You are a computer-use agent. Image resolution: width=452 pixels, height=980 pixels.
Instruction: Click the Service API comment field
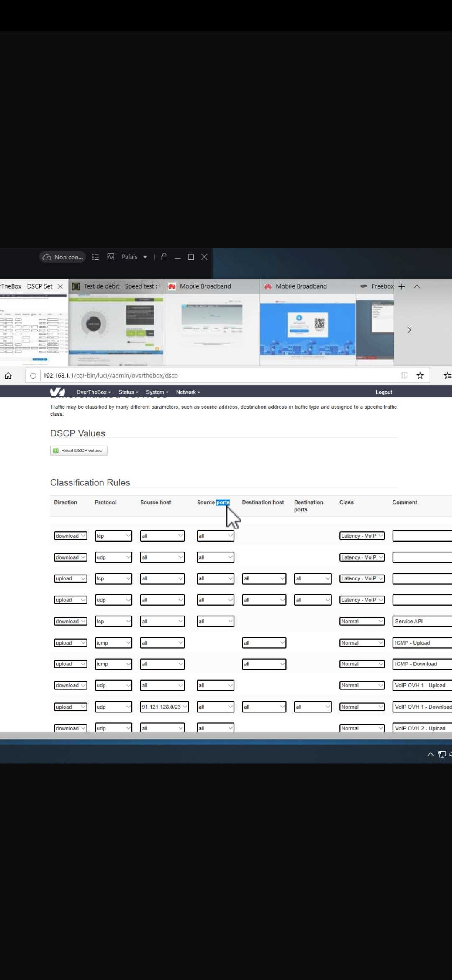click(422, 621)
